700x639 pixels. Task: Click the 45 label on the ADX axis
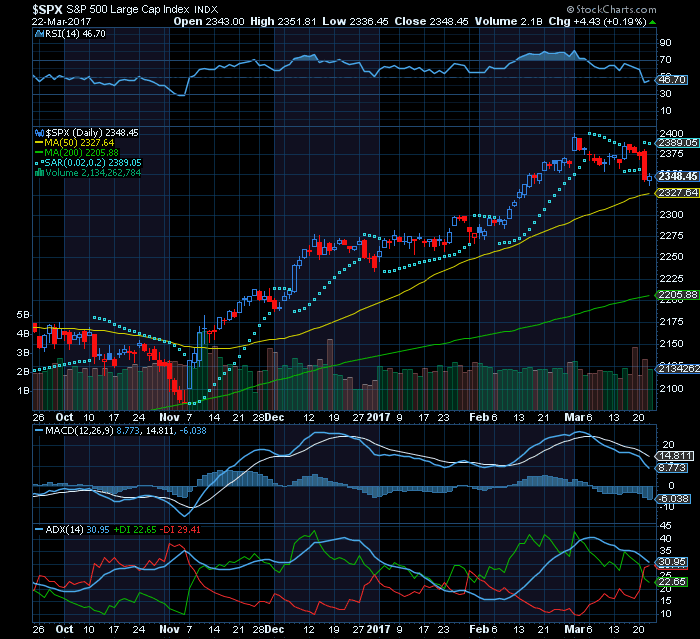(665, 526)
